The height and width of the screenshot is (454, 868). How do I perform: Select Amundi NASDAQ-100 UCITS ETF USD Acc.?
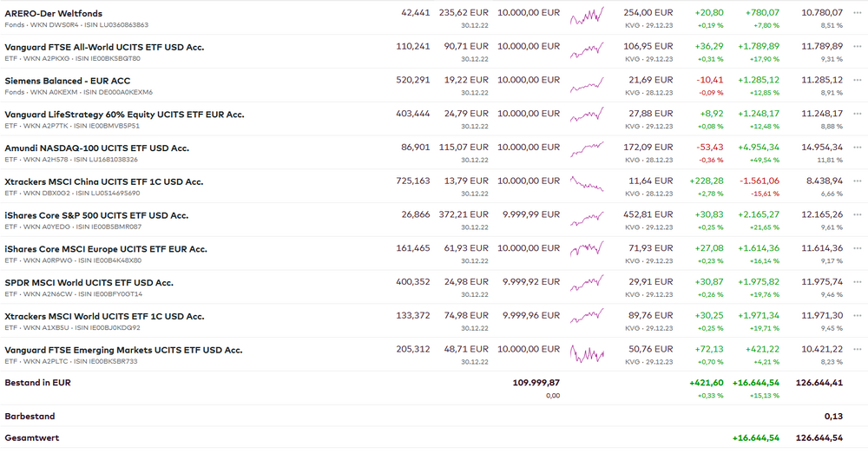click(96, 148)
